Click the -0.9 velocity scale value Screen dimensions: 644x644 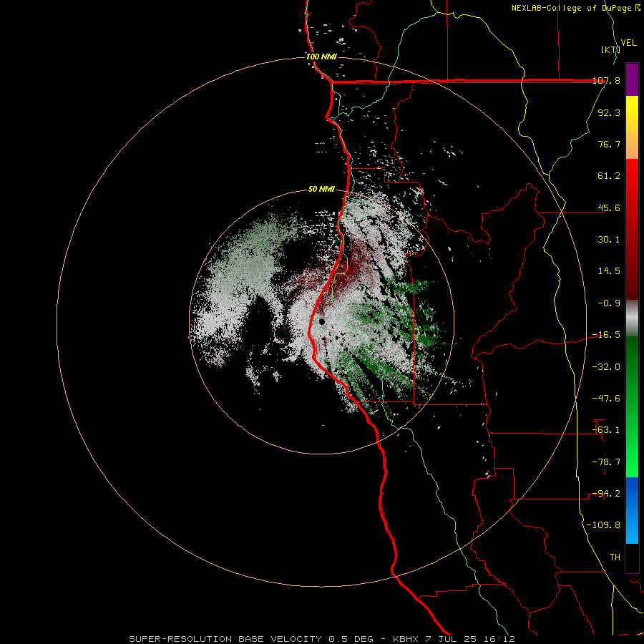click(609, 303)
